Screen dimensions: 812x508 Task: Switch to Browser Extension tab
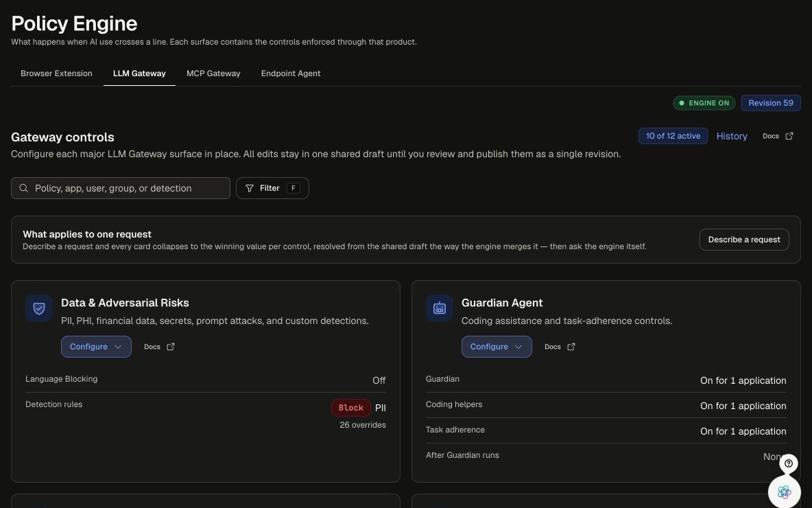coord(56,73)
